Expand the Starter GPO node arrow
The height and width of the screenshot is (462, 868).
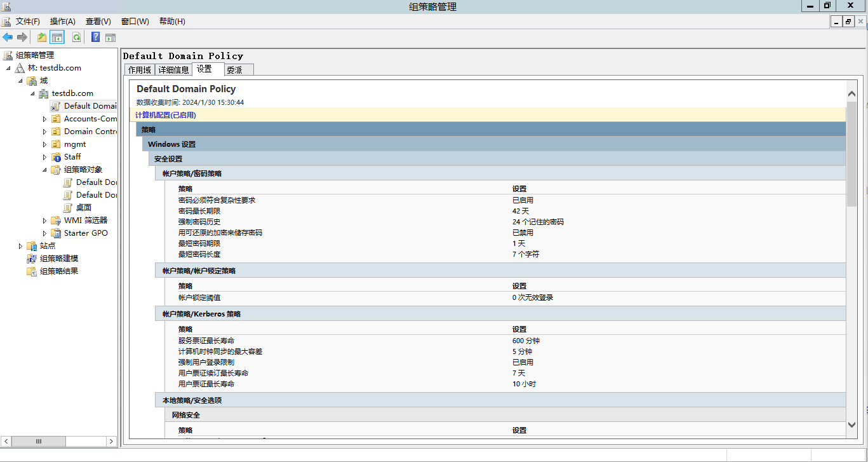point(44,233)
